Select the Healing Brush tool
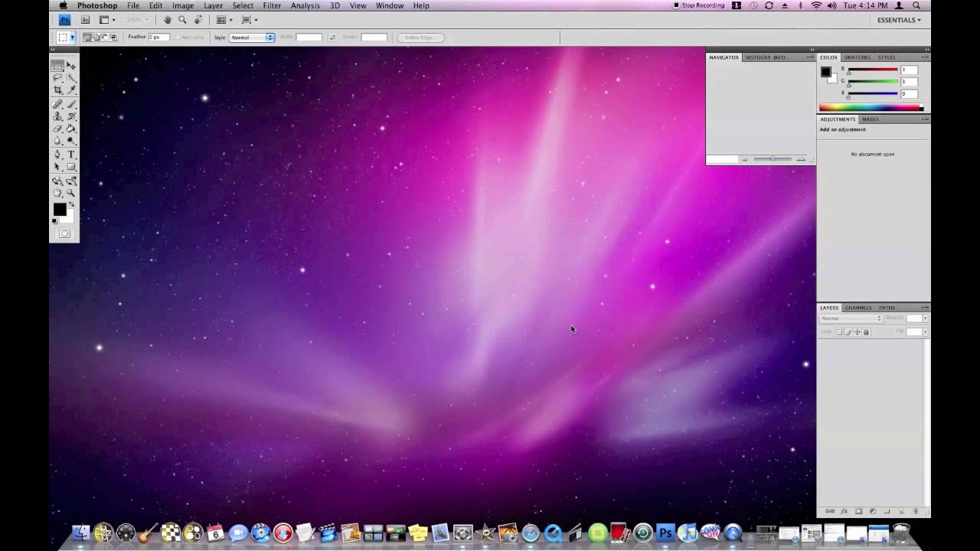 pyautogui.click(x=57, y=104)
